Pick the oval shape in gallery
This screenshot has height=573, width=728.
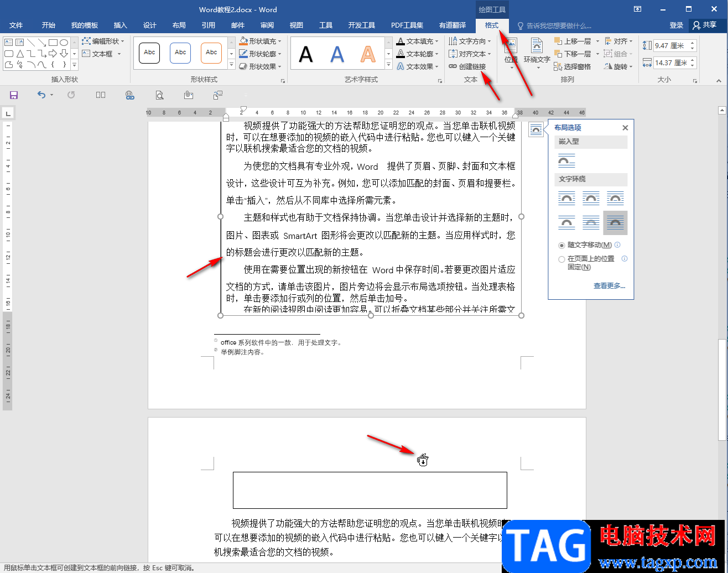[x=64, y=43]
